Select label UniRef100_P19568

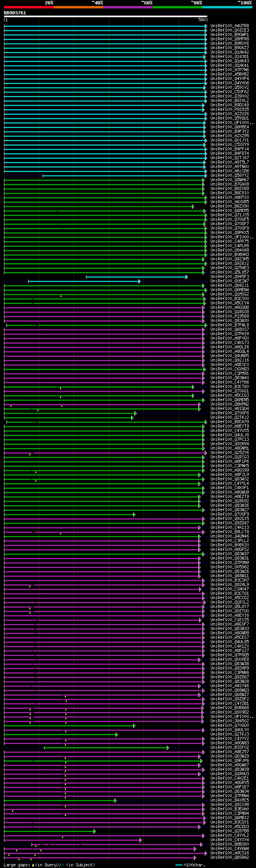click(x=230, y=316)
